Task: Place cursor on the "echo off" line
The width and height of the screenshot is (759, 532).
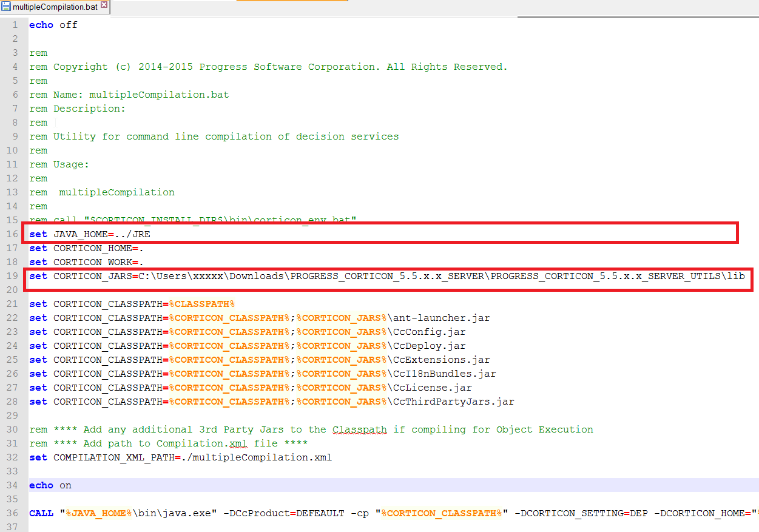Action: click(x=53, y=25)
